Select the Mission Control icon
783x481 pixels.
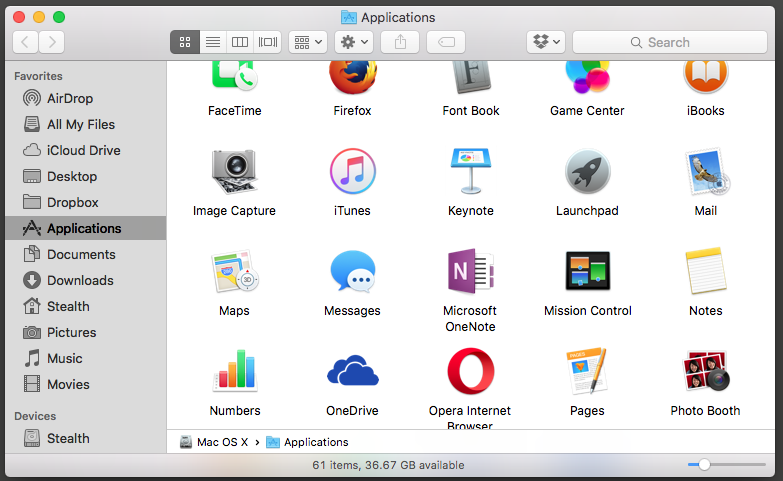pos(587,271)
